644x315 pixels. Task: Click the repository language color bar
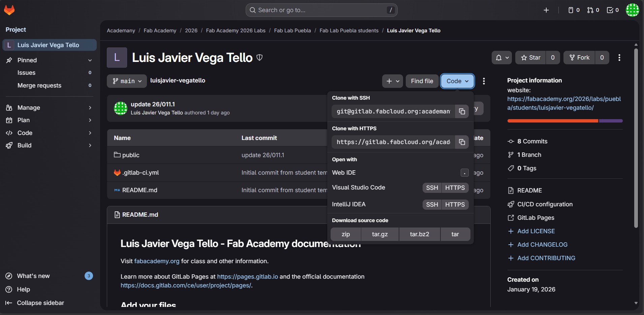point(564,121)
